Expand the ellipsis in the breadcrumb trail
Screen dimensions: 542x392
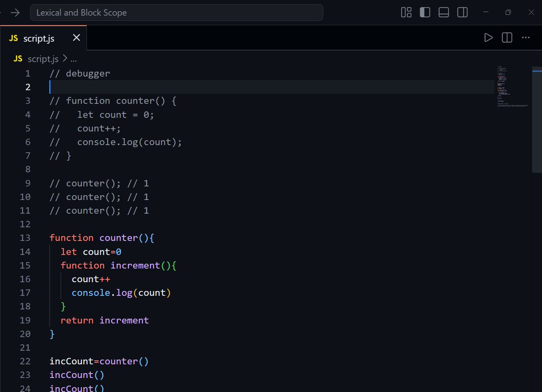pos(74,59)
